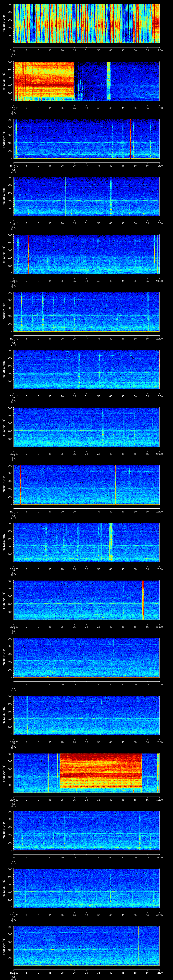The image size is (173, 980).
Task: Click the vertical line at 42 seconds in 8:24 spectrogram
Action: pos(115,485)
